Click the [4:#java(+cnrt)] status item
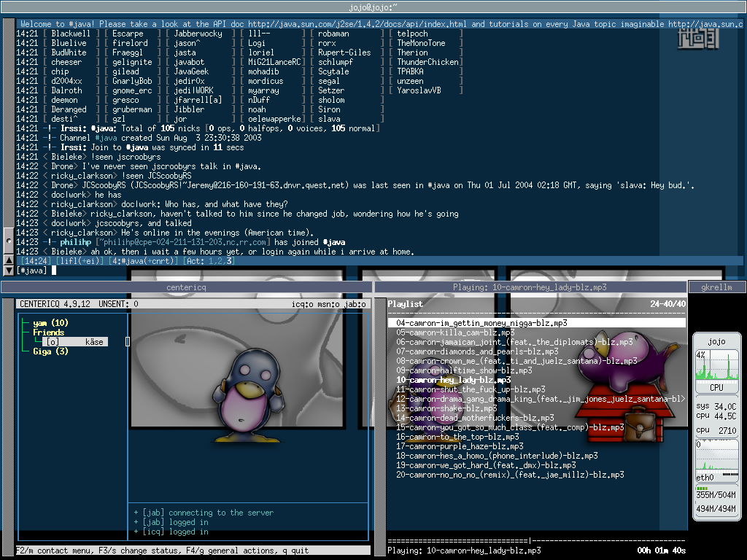The height and width of the screenshot is (560, 747). [x=144, y=261]
